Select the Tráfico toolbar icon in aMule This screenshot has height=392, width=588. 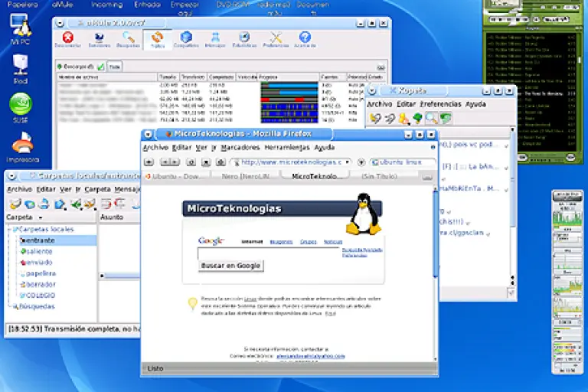click(157, 38)
